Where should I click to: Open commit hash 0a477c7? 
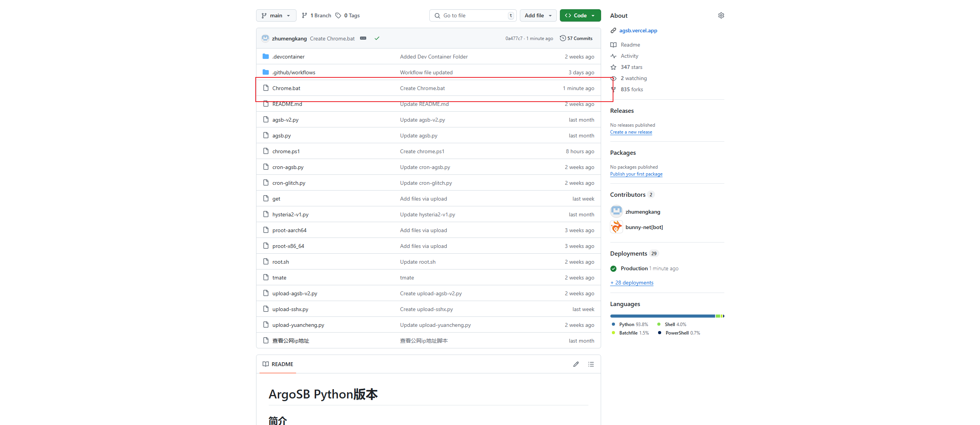point(514,38)
